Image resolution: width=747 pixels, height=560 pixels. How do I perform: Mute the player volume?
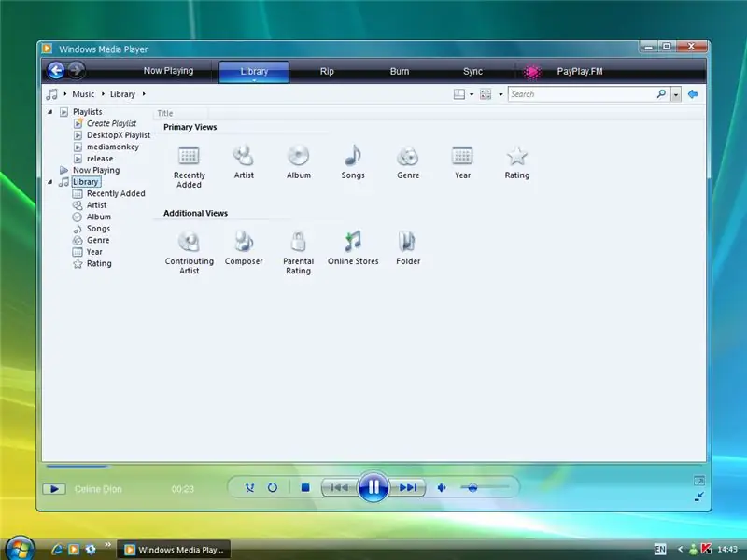tap(442, 487)
